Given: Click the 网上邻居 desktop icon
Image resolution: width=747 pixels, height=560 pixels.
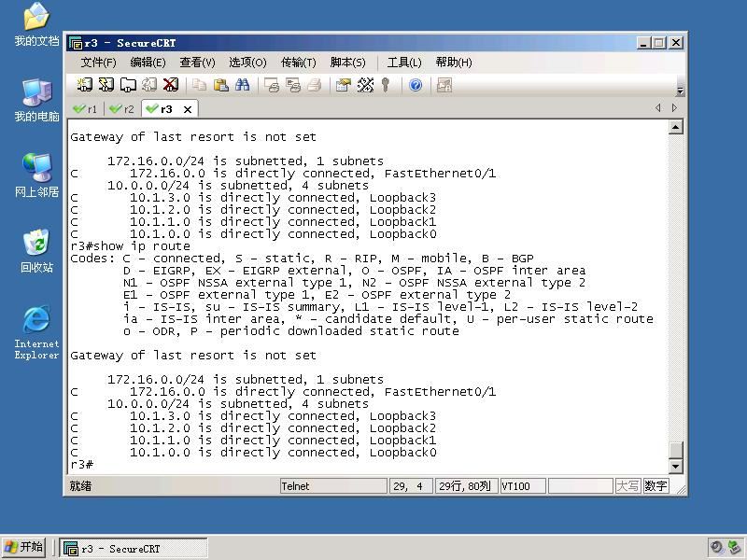Looking at the screenshot, I should click(x=36, y=176).
